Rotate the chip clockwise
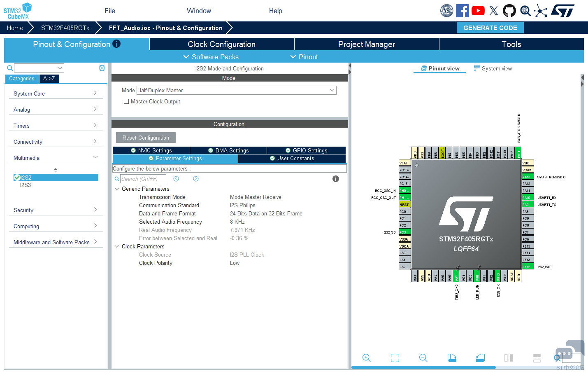Image resolution: width=588 pixels, height=374 pixels. tap(452, 358)
